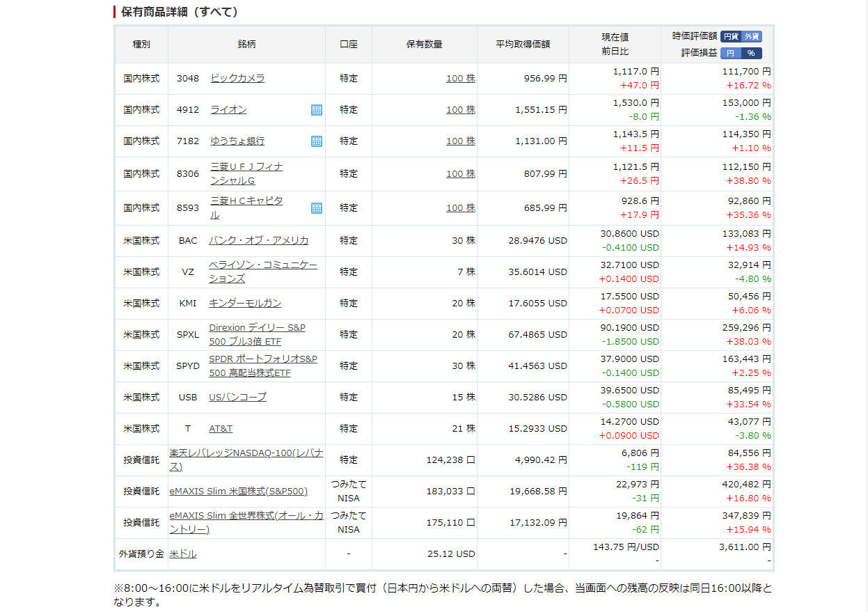Select the キンダーモルガン stock link

pos(245,303)
